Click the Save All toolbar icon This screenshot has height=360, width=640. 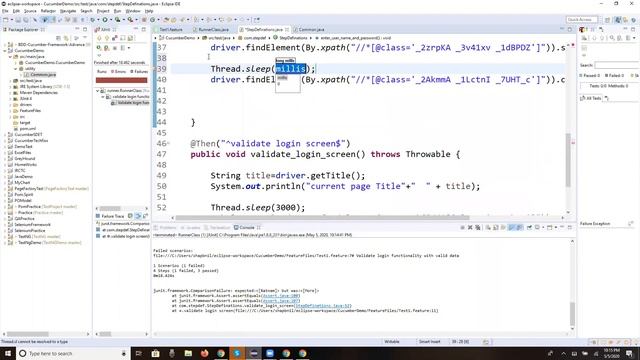pyautogui.click(x=26, y=20)
